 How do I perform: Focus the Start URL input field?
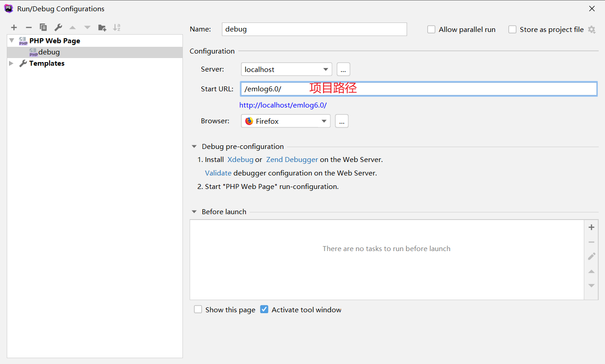(419, 89)
